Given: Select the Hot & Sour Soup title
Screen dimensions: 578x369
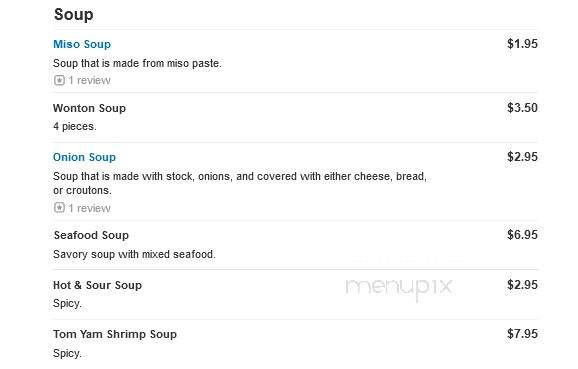Looking at the screenshot, I should (x=97, y=285).
